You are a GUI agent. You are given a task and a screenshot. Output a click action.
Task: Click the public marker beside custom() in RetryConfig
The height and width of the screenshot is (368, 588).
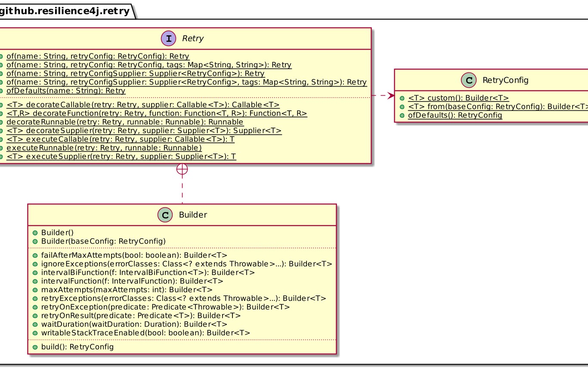point(402,98)
